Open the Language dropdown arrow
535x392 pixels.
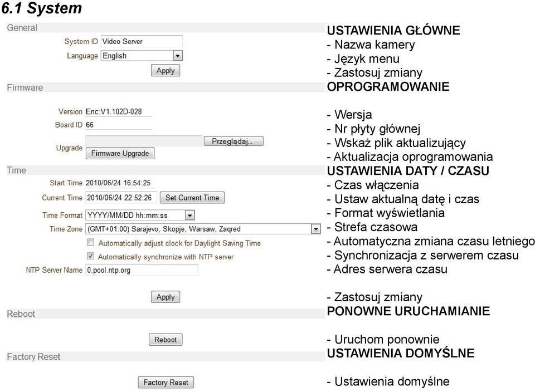coord(177,56)
